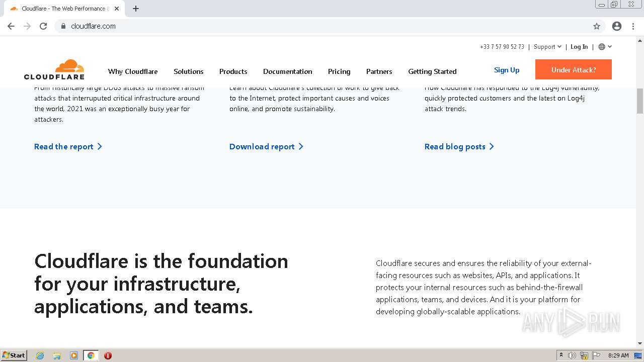Screen dimensions: 644x362
Task: Bookmark this page with the star icon
Action: (597, 26)
